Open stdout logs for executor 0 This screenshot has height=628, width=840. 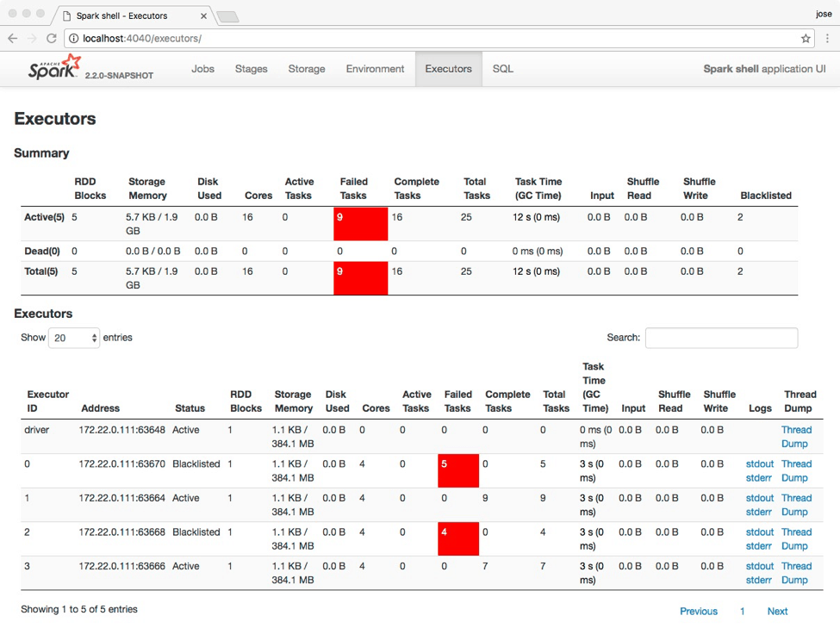tap(759, 463)
